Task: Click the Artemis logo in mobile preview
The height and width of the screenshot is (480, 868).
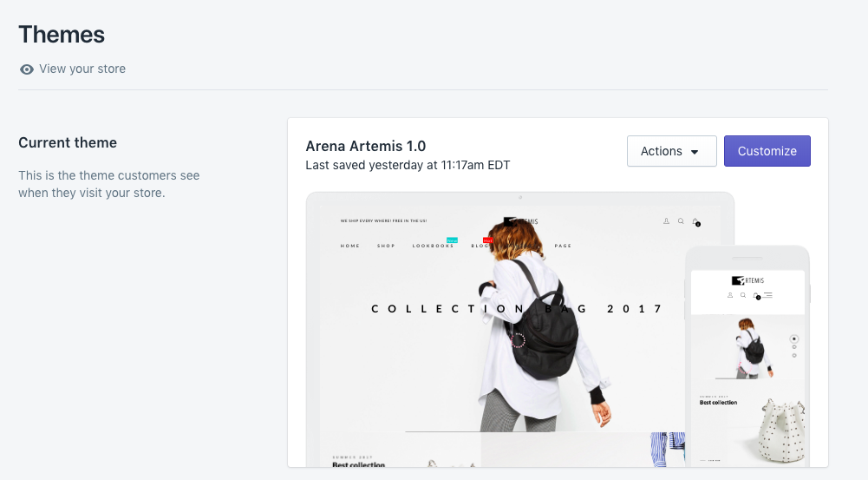Action: click(747, 279)
